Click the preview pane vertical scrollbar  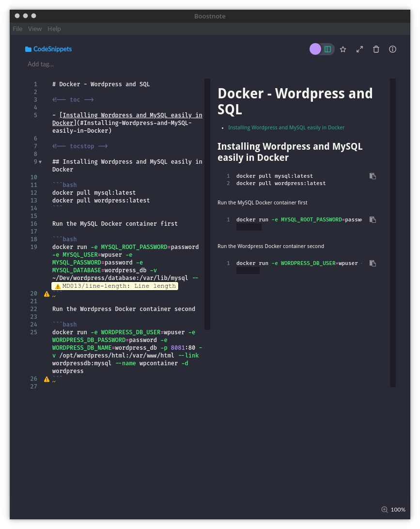coord(393,233)
